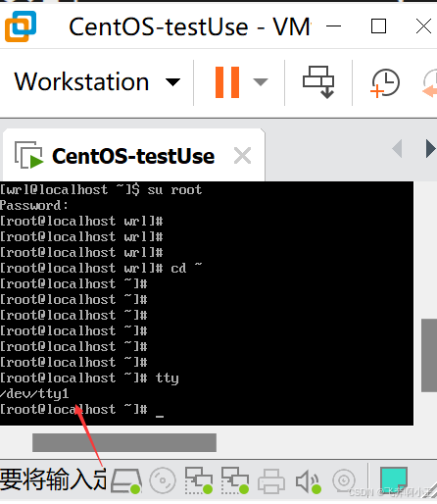Click the VMware Workstation app logo

pyautogui.click(x=21, y=26)
